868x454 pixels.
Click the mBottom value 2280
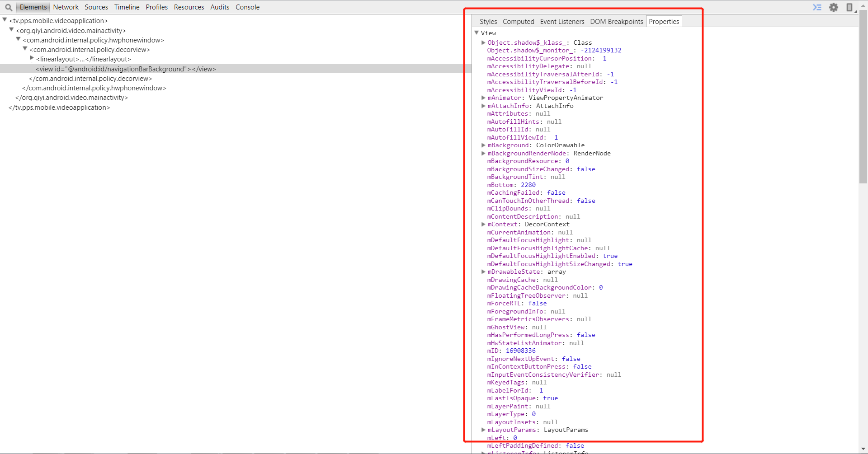(528, 185)
